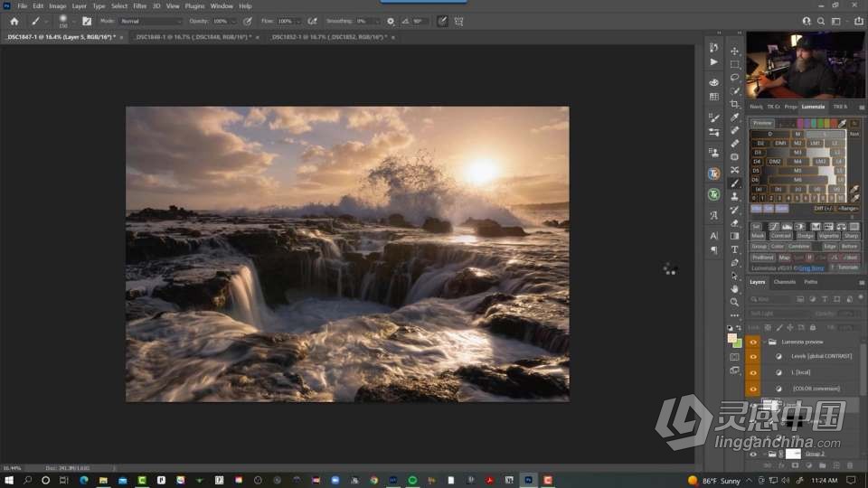Select the Eraser tool
The width and height of the screenshot is (868, 488).
pyautogui.click(x=734, y=223)
